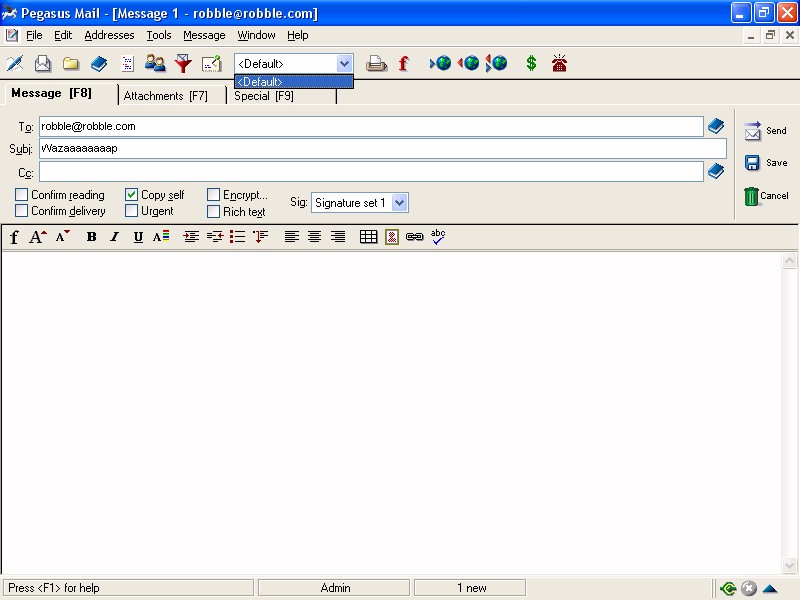Switch to Attachments [F7] tab
The width and height of the screenshot is (800, 600).
(172, 95)
